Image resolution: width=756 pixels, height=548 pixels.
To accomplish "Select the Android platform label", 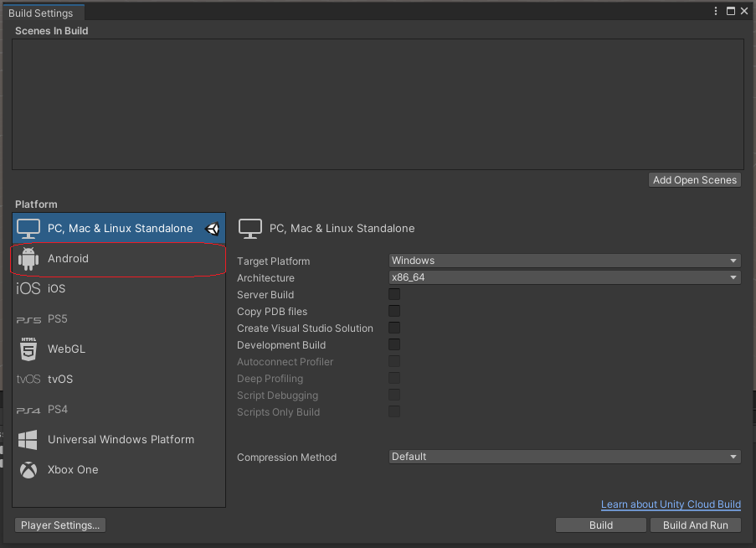I will [68, 259].
